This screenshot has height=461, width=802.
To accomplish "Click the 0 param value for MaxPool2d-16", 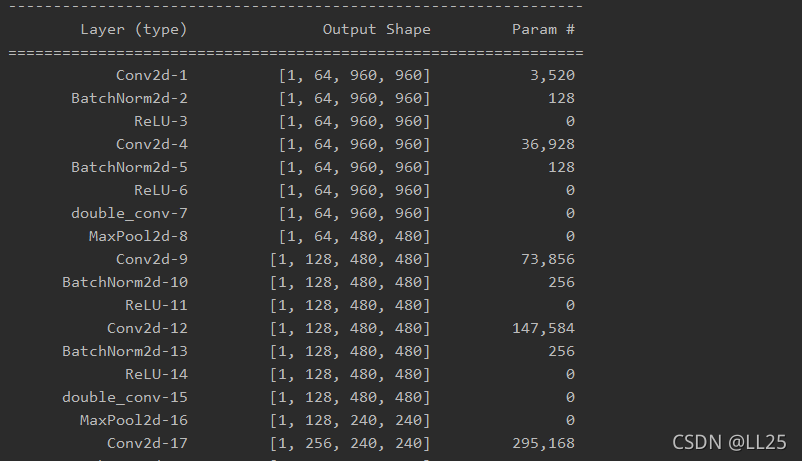I will pos(570,421).
